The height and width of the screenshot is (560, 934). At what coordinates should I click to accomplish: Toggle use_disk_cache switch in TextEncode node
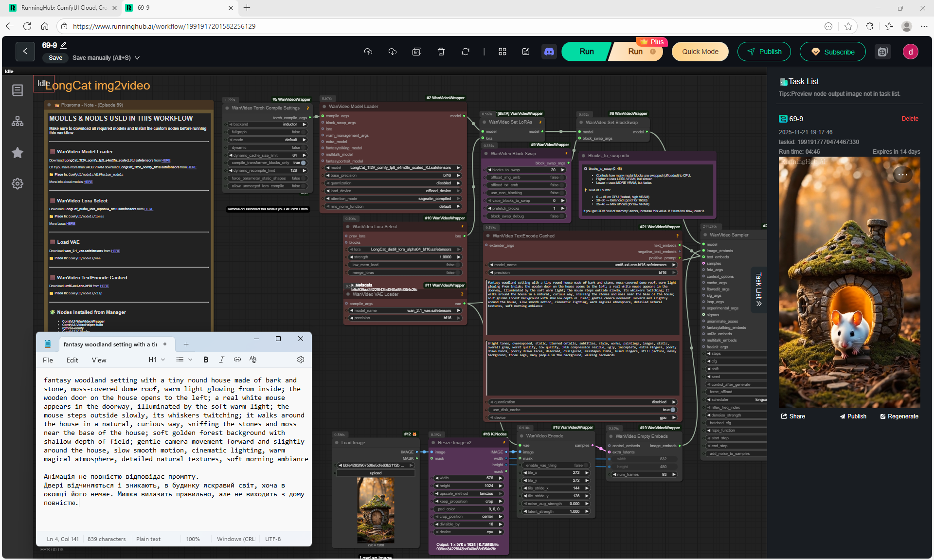673,410
